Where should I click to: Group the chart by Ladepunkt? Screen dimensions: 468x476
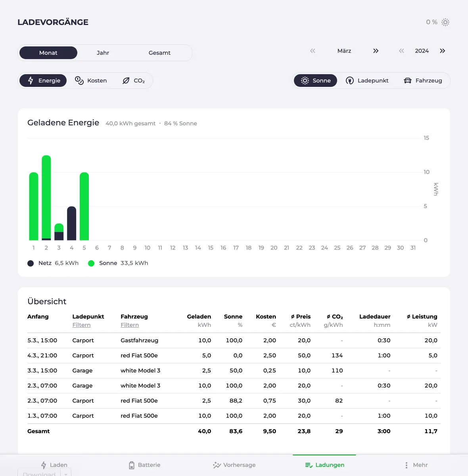tap(367, 81)
